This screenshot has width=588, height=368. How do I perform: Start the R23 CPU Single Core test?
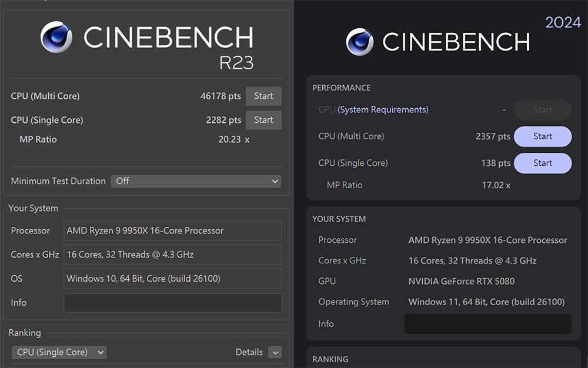click(x=263, y=120)
